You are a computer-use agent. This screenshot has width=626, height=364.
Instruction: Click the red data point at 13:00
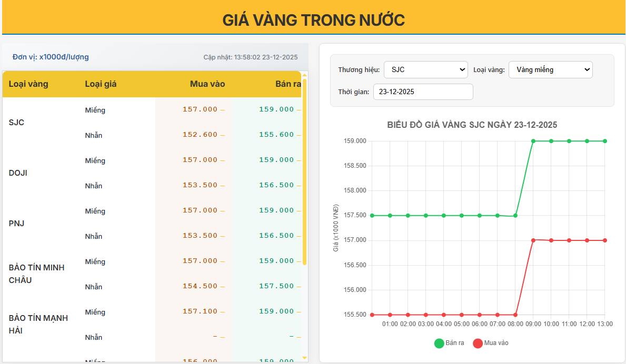(x=604, y=239)
